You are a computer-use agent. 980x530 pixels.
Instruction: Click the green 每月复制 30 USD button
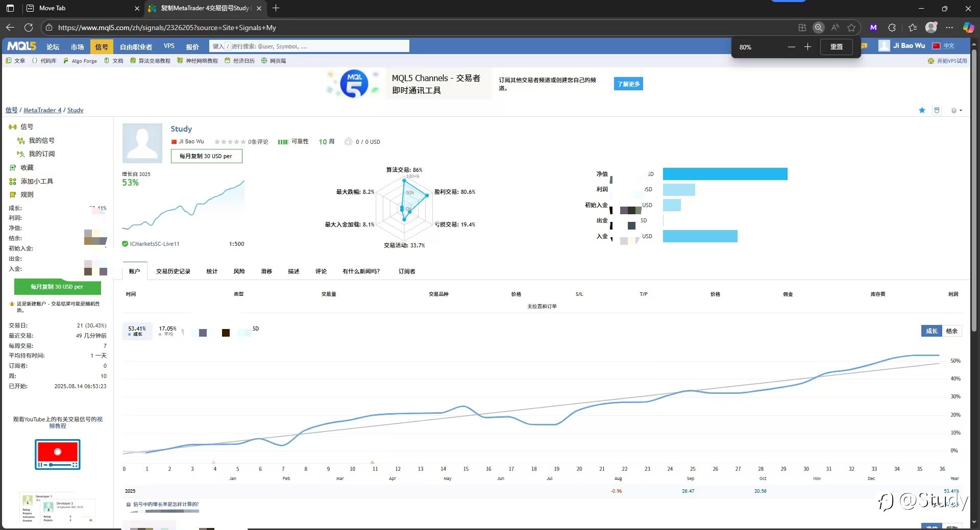(x=57, y=287)
